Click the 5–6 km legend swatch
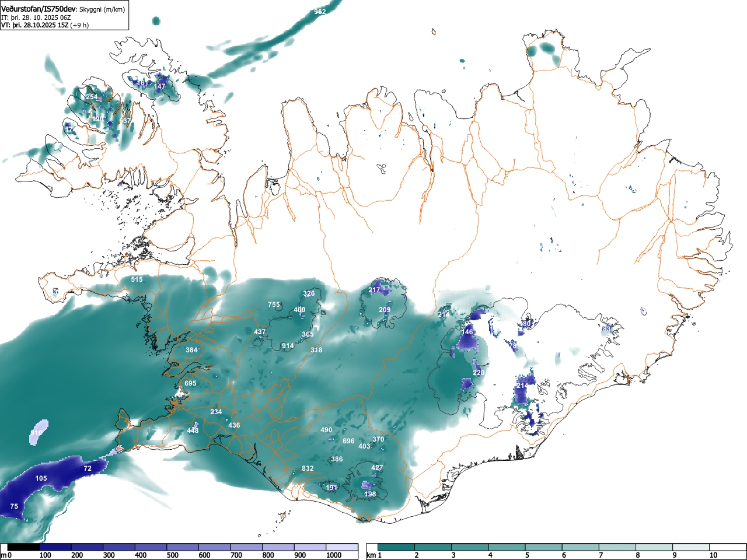747x560 pixels. [x=543, y=547]
